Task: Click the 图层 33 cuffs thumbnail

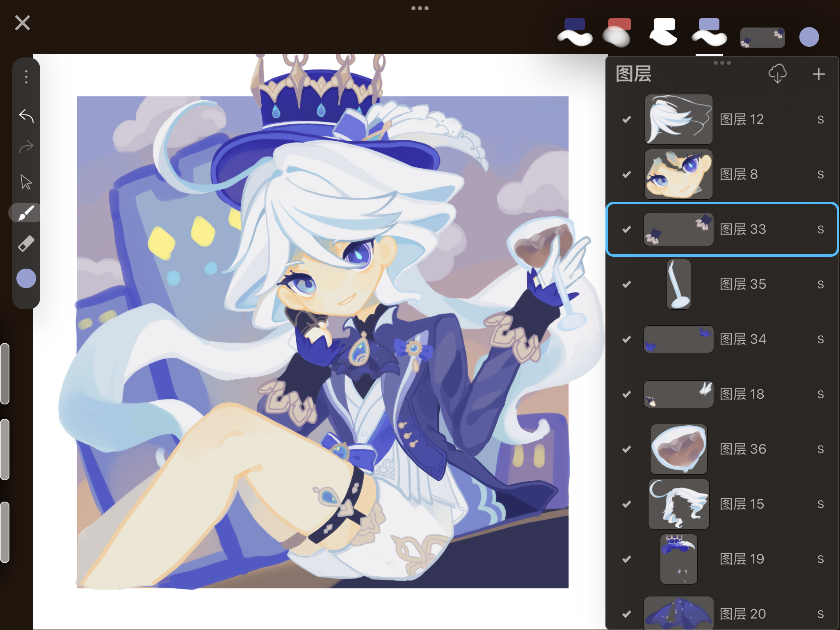Action: click(x=679, y=229)
